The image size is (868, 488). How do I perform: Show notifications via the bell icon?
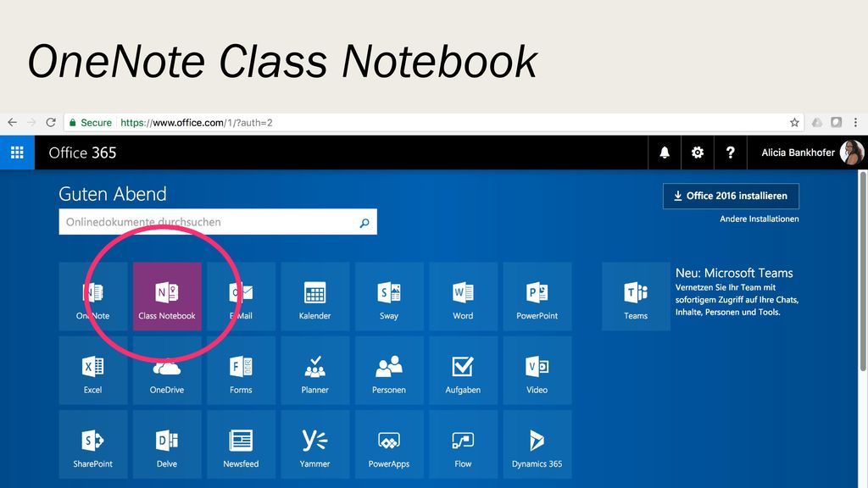[x=665, y=152]
